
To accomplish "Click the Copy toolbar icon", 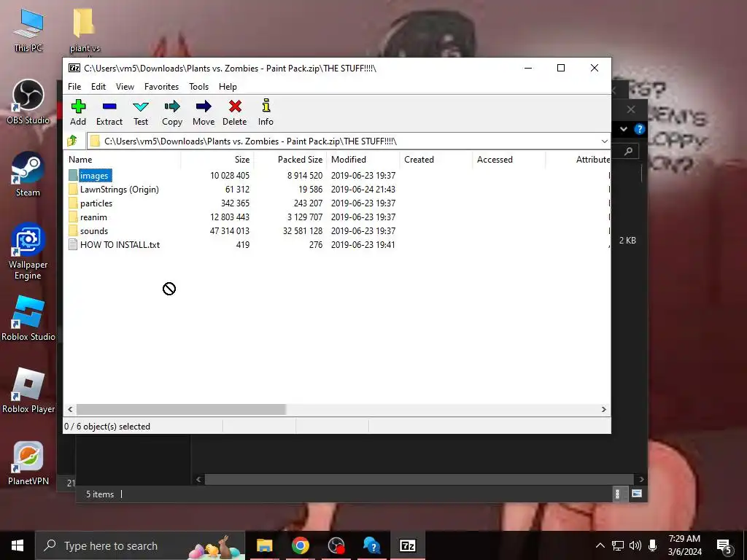I will click(172, 113).
